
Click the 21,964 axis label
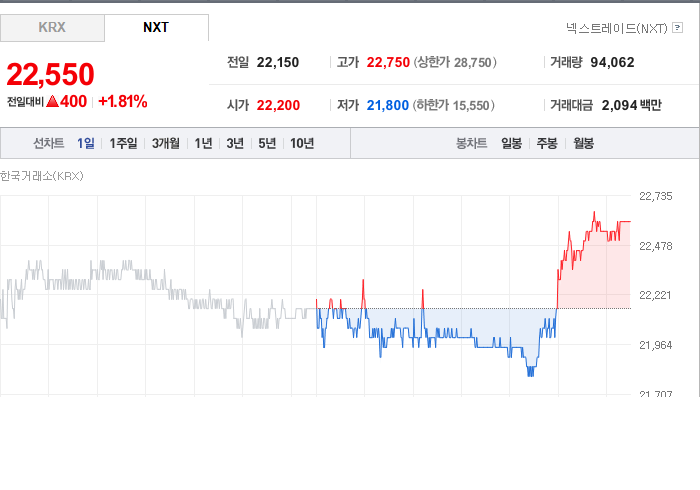point(655,345)
